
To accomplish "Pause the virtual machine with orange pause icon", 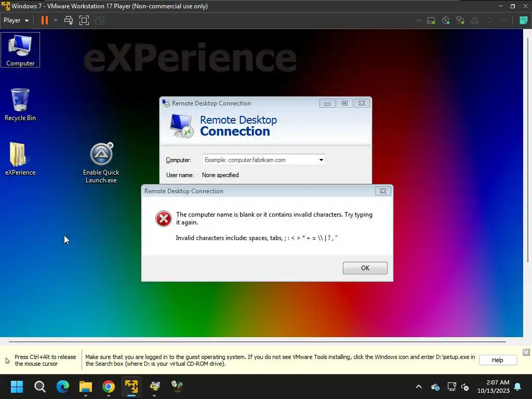I will 45,20.
